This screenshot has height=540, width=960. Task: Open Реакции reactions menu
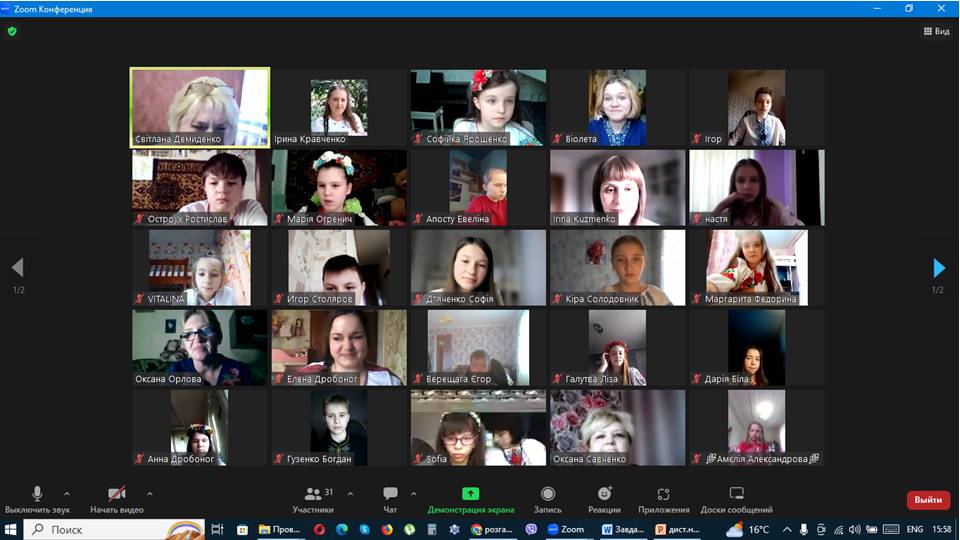[x=604, y=497]
